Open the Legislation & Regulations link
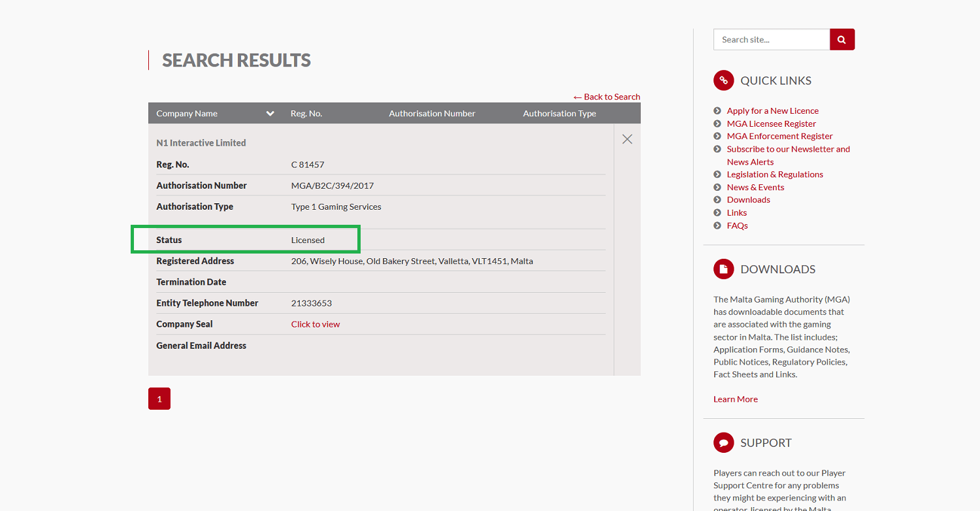The height and width of the screenshot is (511, 980). (x=775, y=174)
